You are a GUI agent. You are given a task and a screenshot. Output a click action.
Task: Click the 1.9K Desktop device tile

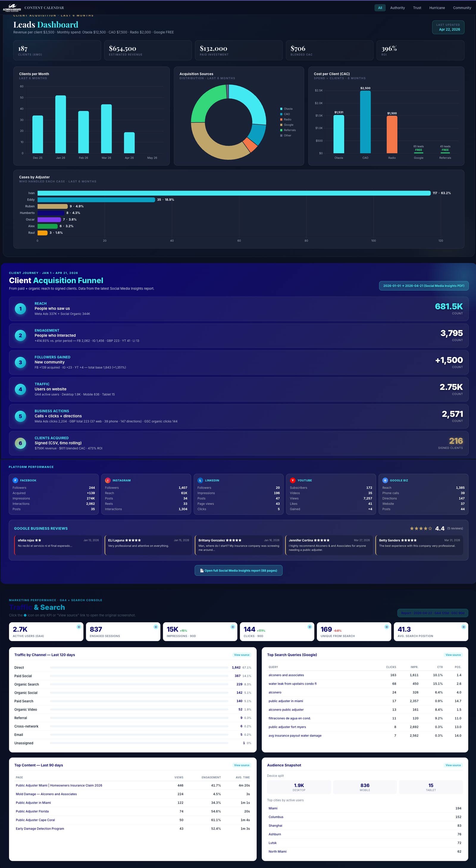(x=299, y=787)
